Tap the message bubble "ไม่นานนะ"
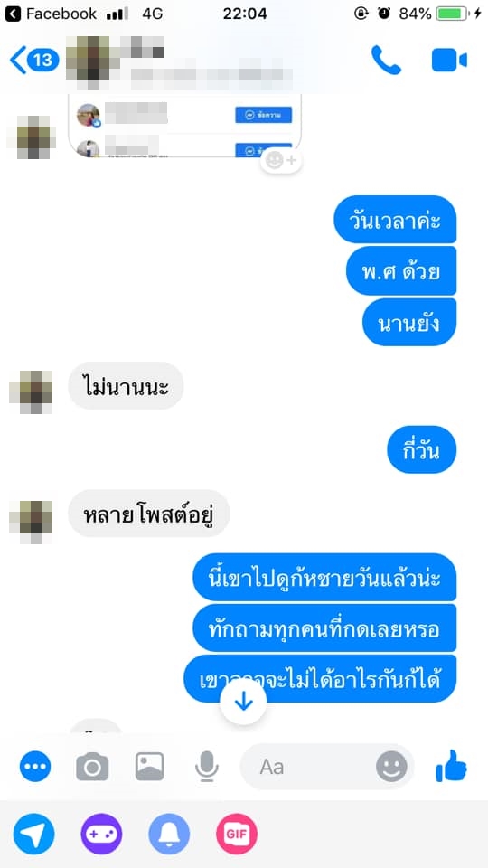The width and height of the screenshot is (488, 868). point(126,386)
